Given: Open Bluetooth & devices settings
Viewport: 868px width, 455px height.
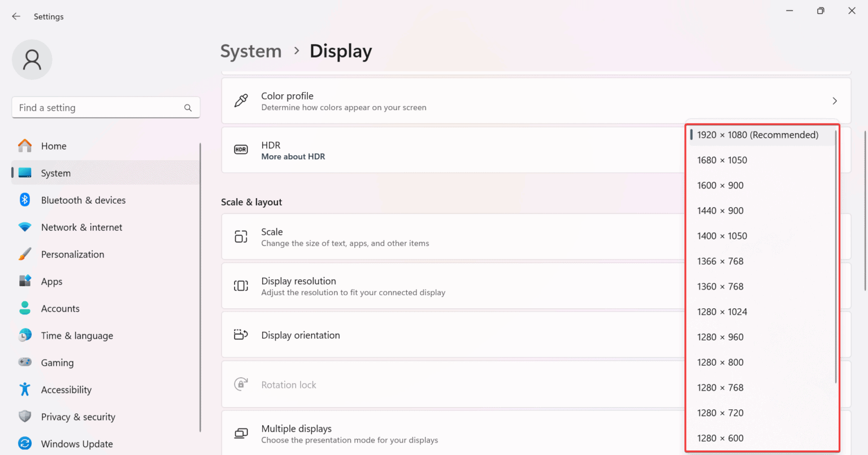Looking at the screenshot, I should coord(83,200).
